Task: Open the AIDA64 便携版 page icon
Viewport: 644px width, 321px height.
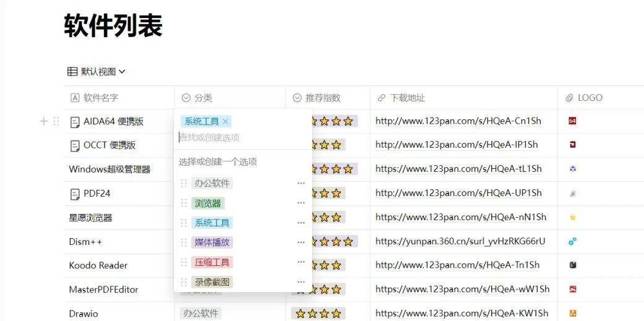Action: [x=75, y=122]
